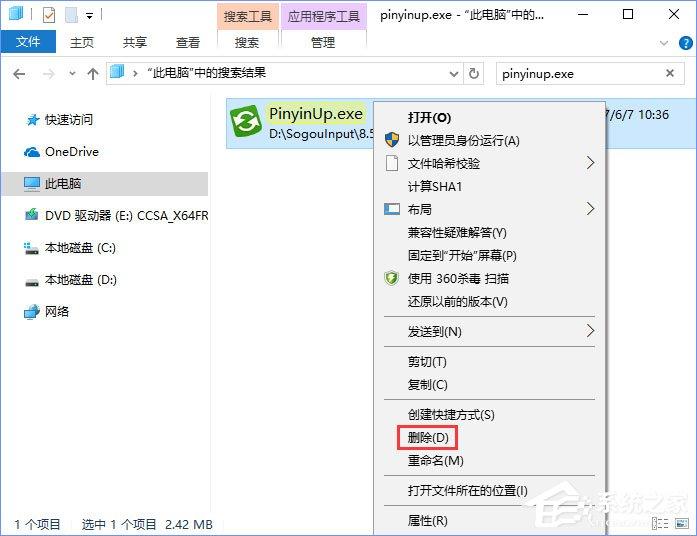
Task: Choose 删除(D) from the context menu
Action: coord(489,438)
